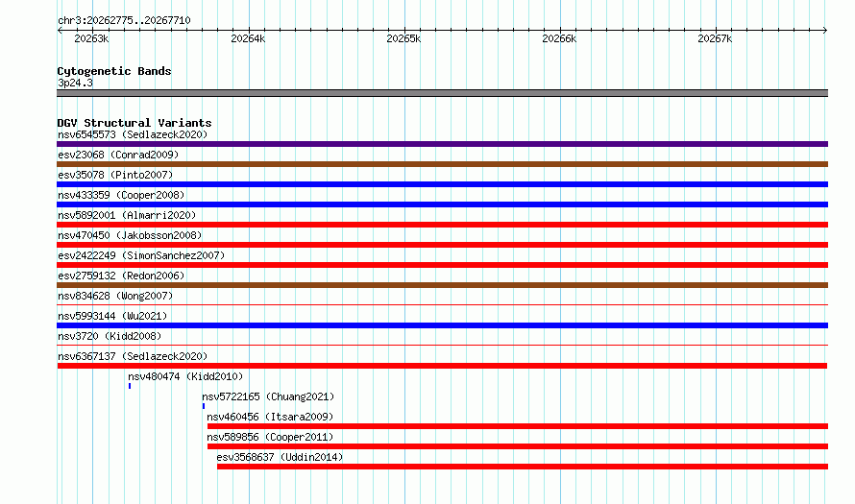
Task: Click the 20266k ruler label
Action: click(559, 38)
